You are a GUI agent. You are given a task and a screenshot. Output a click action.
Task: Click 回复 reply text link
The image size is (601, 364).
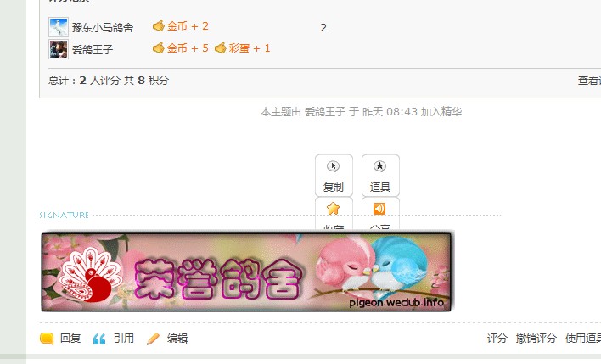(x=70, y=339)
